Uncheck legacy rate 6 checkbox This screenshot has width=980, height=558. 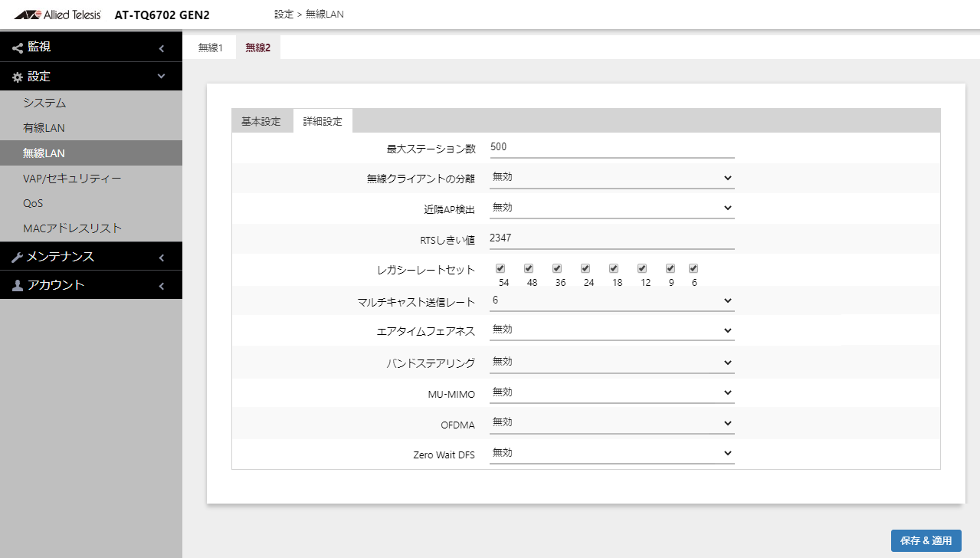693,268
